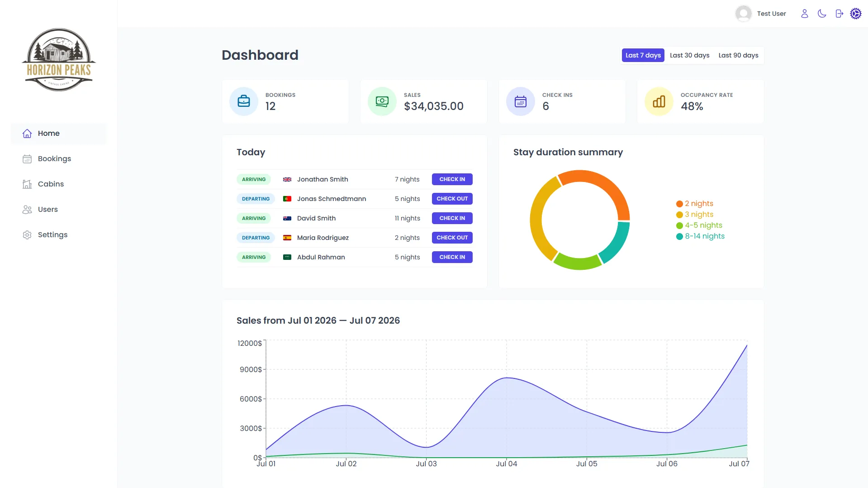Image resolution: width=868 pixels, height=488 pixels.
Task: Switch to the Last 90 days filter
Action: [738, 55]
